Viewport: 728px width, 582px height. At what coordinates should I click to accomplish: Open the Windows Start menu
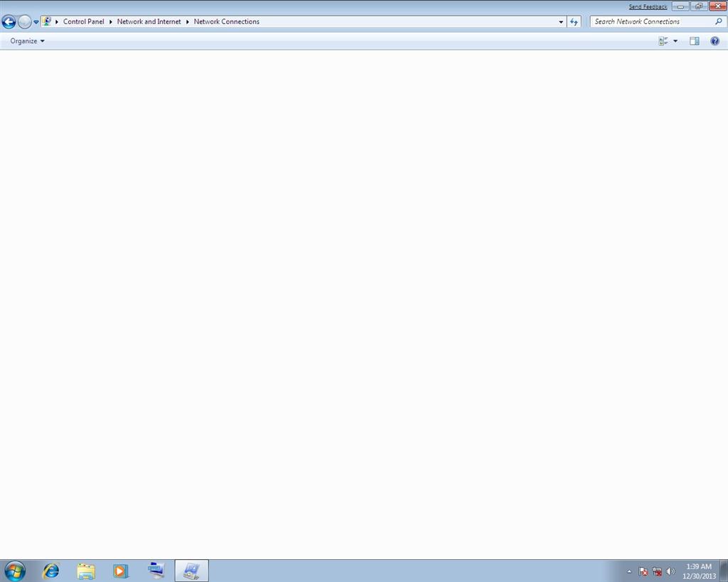tap(15, 571)
